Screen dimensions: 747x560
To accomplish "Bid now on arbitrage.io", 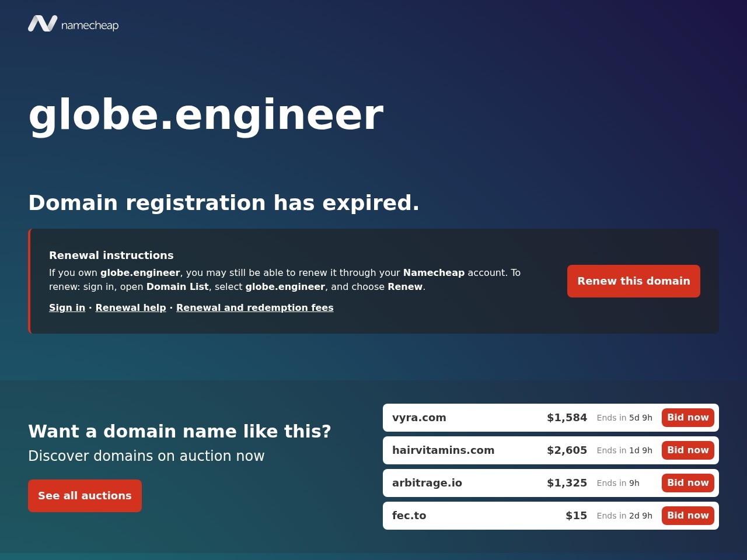I will [x=688, y=483].
